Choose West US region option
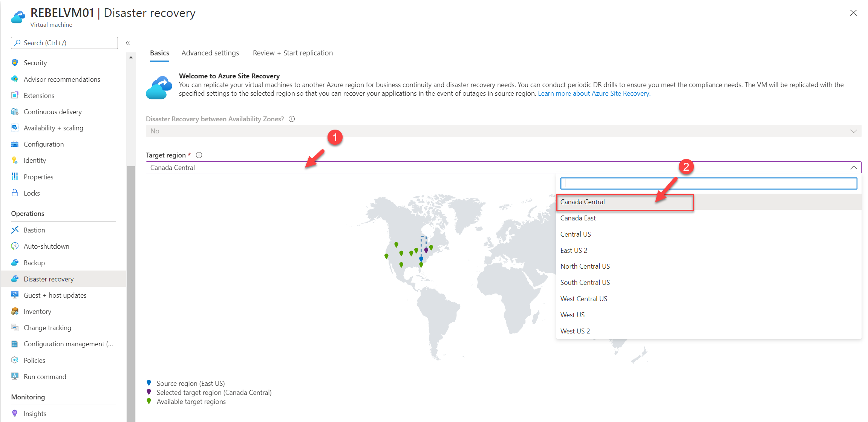This screenshot has width=868, height=422. pos(709,315)
